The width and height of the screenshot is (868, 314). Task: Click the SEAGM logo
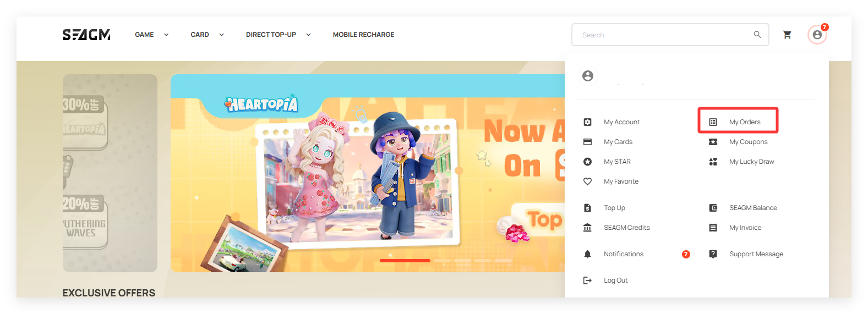pyautogui.click(x=86, y=35)
